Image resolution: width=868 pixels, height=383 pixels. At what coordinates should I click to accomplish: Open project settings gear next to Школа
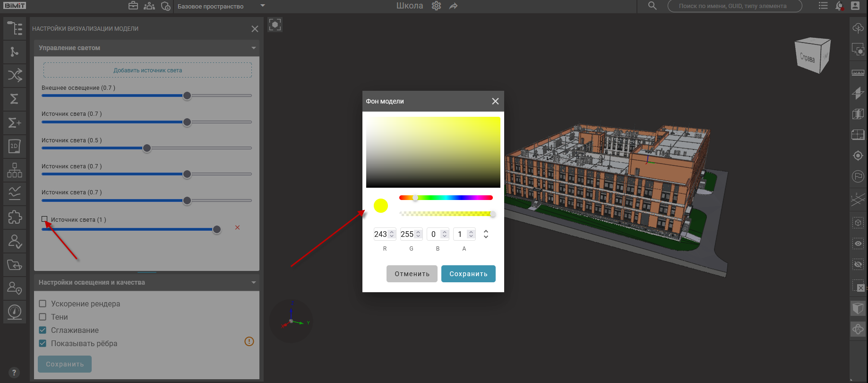click(436, 6)
